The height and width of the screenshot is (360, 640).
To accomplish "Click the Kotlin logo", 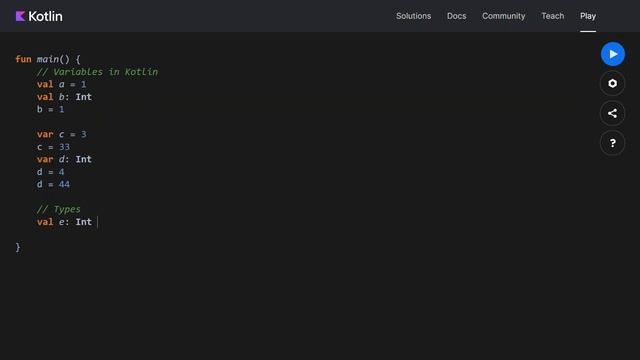I will tap(39, 16).
